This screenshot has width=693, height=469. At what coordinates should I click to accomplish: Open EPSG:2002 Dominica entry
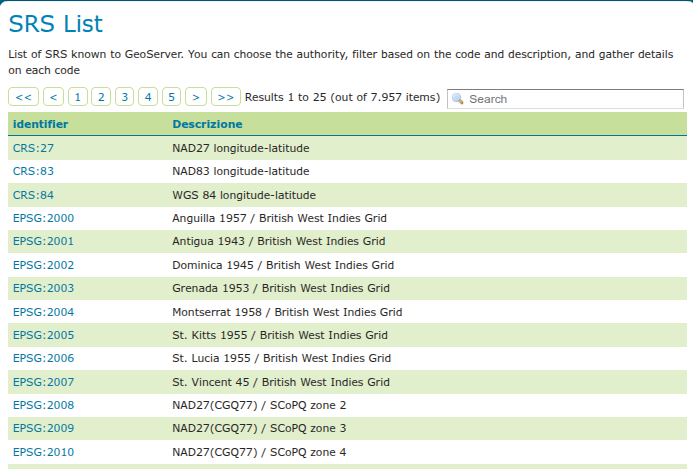click(x=43, y=265)
